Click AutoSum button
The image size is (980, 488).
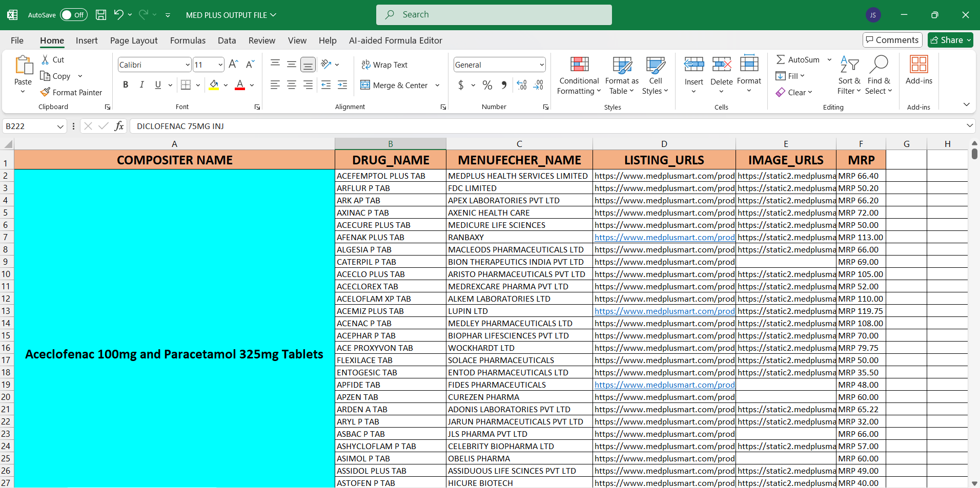pyautogui.click(x=798, y=59)
